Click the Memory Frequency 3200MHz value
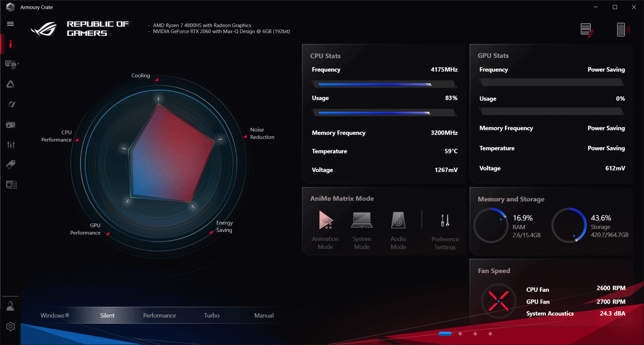The width and height of the screenshot is (644, 345). pos(444,133)
